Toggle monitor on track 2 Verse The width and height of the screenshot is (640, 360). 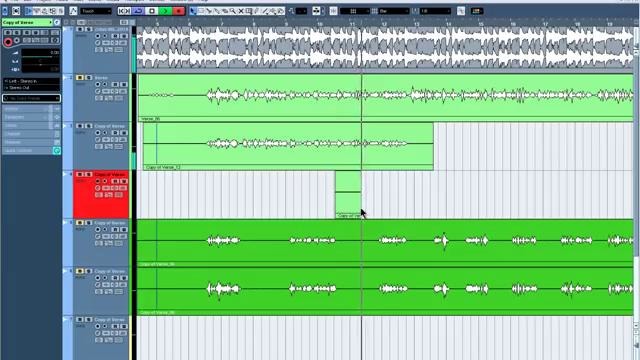click(x=105, y=84)
